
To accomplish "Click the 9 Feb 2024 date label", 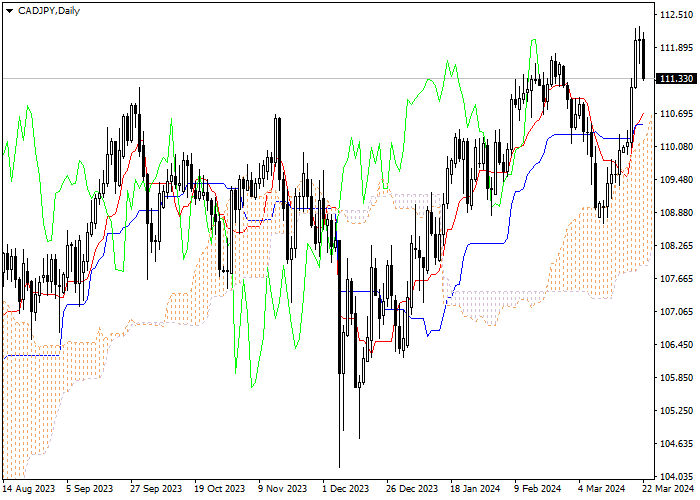I will pyautogui.click(x=538, y=488).
